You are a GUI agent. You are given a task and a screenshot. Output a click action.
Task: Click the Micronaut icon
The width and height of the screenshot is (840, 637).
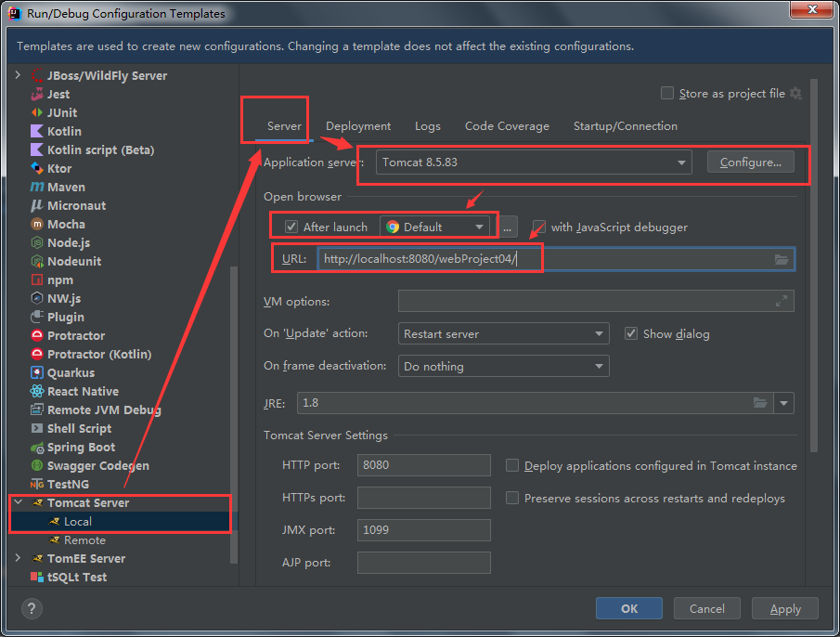click(x=37, y=206)
